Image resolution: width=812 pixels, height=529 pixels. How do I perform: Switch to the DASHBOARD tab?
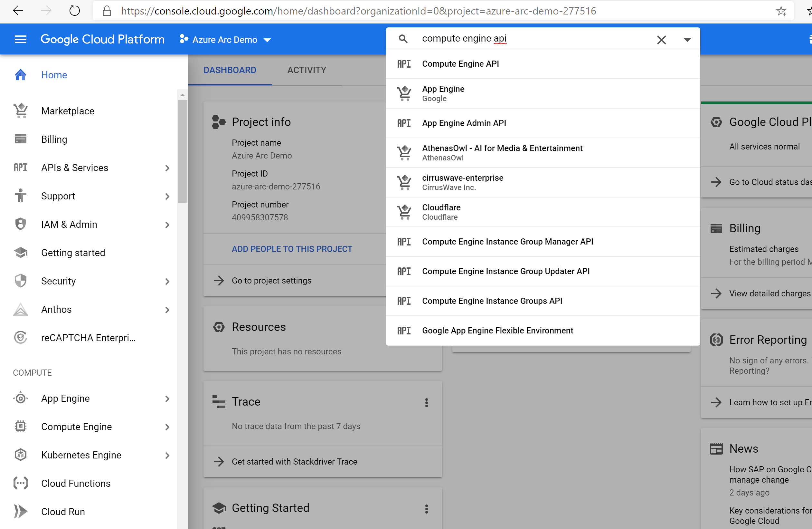[x=230, y=70]
